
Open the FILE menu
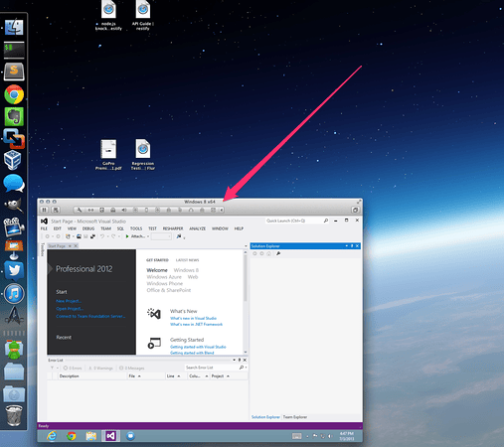[x=44, y=228]
